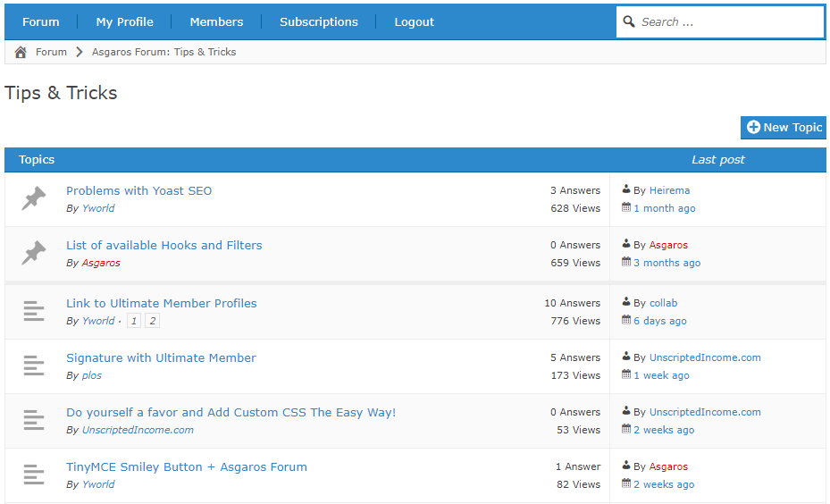830x504 pixels.
Task: Go to My Profile in the navigation bar
Action: [x=124, y=21]
